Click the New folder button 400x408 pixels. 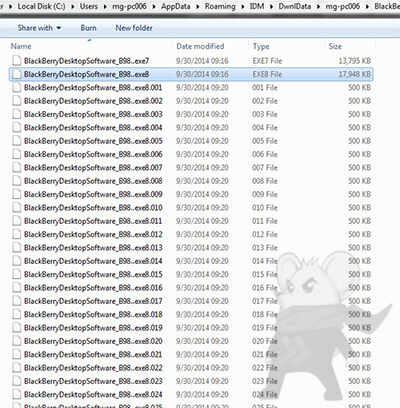[134, 28]
